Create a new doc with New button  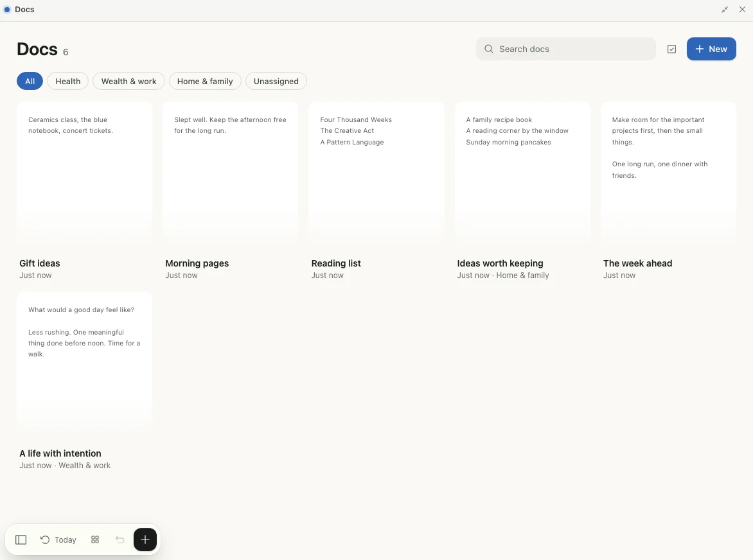[x=711, y=49]
